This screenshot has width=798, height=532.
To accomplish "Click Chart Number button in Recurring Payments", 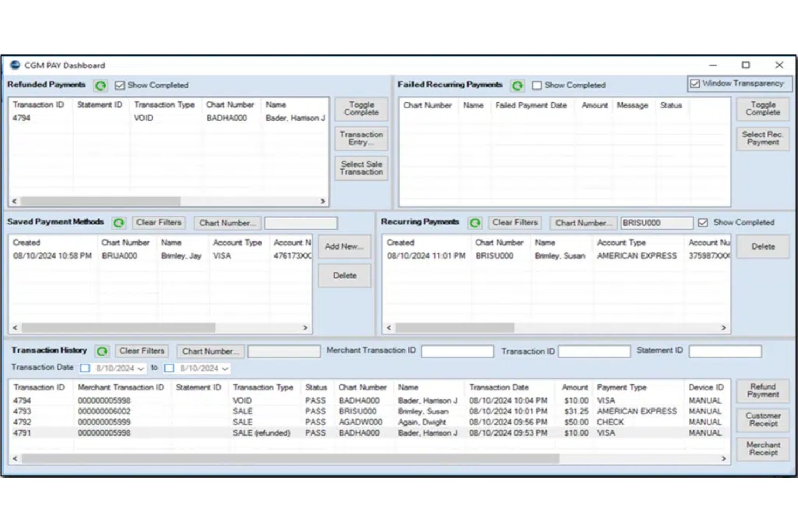I will click(583, 223).
